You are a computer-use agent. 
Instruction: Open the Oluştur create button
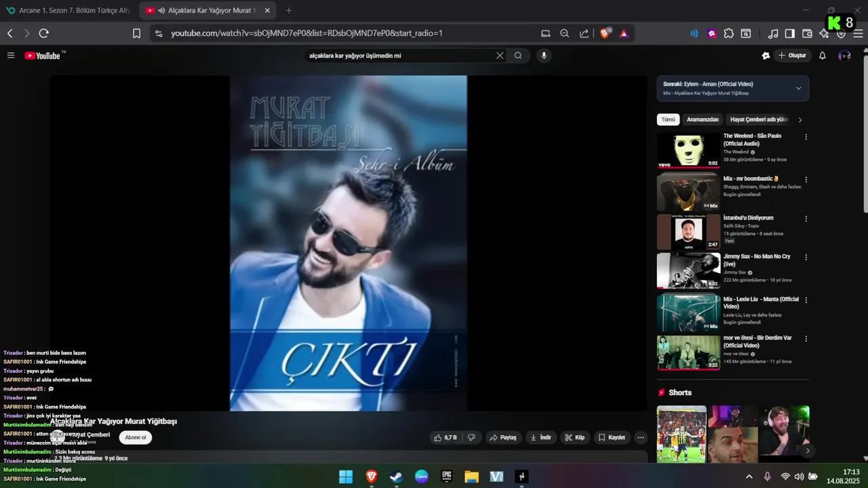tap(792, 56)
